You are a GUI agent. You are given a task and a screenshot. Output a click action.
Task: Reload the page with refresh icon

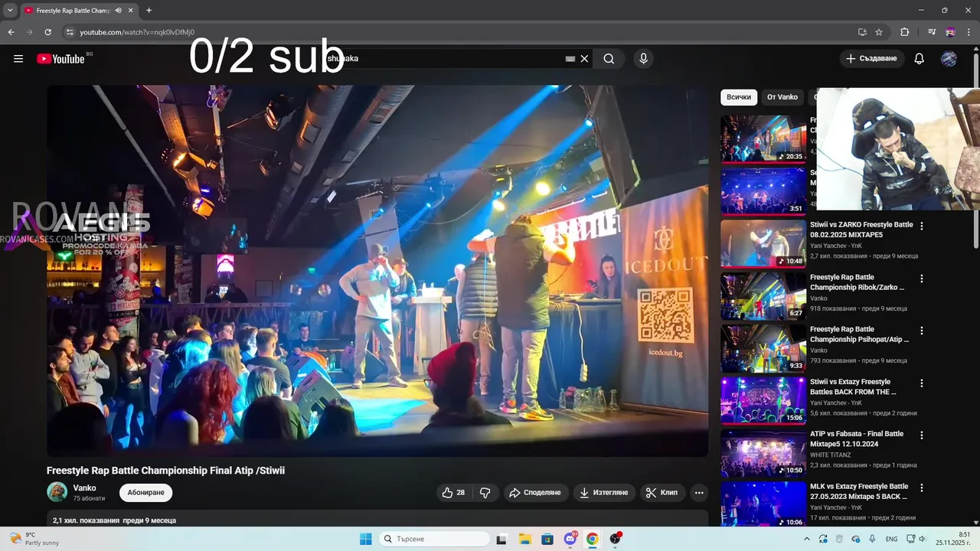coord(48,32)
